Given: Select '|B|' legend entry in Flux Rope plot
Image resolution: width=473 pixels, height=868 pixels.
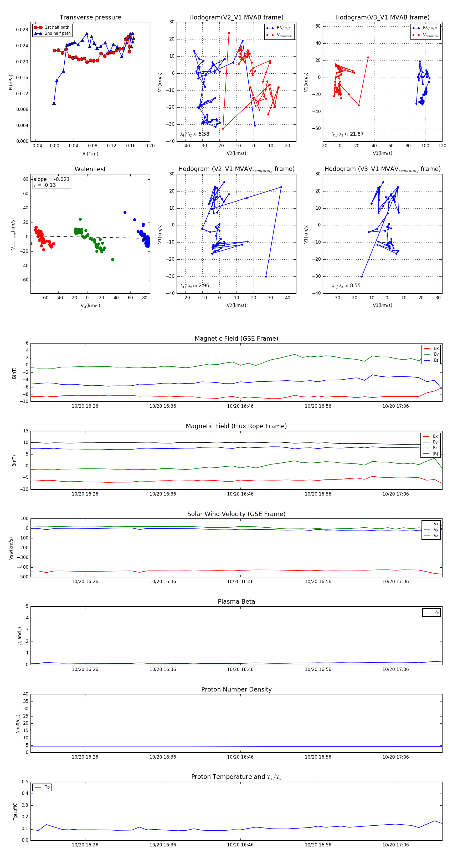Looking at the screenshot, I should 431,454.
